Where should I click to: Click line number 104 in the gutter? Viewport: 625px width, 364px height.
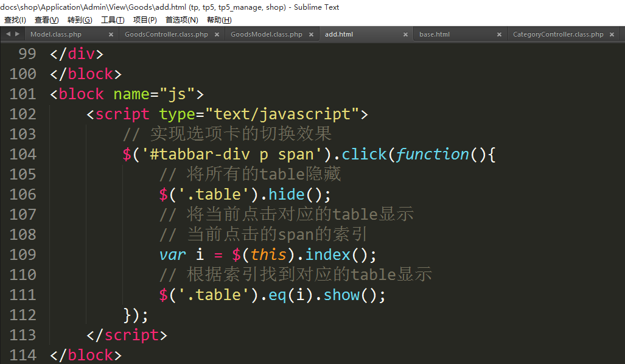tap(23, 155)
